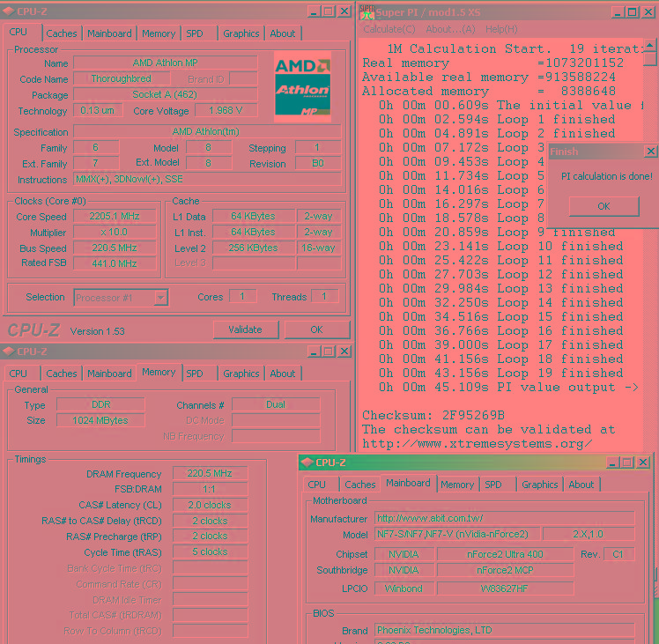Switch to Mainboard tab in top CPU-Z
This screenshot has width=659, height=644.
[x=109, y=33]
